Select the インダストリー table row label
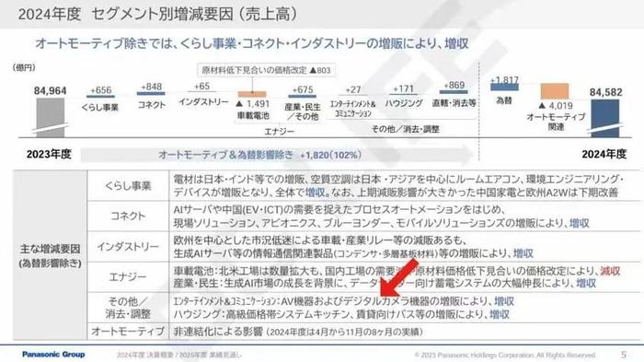Viewport: 644px width, 362px height. [x=128, y=247]
